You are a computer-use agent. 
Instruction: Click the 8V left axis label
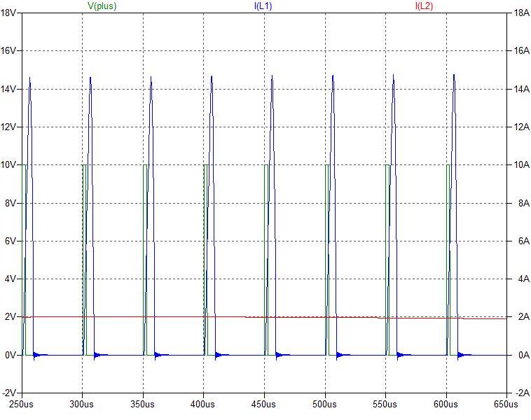click(x=11, y=203)
